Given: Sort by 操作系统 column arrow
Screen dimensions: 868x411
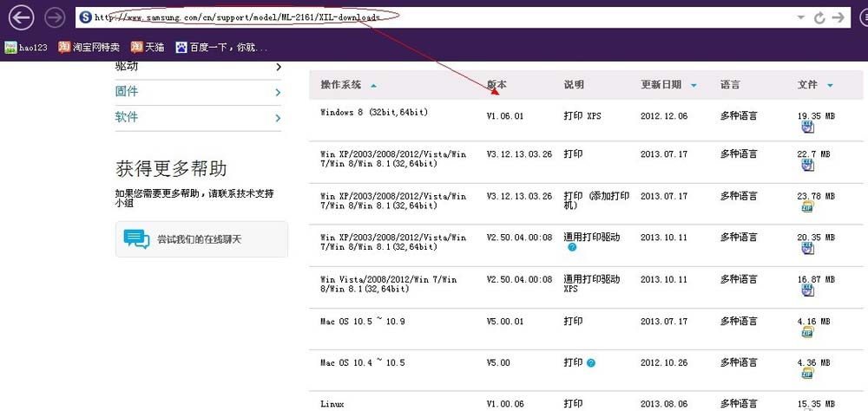Looking at the screenshot, I should tap(373, 86).
